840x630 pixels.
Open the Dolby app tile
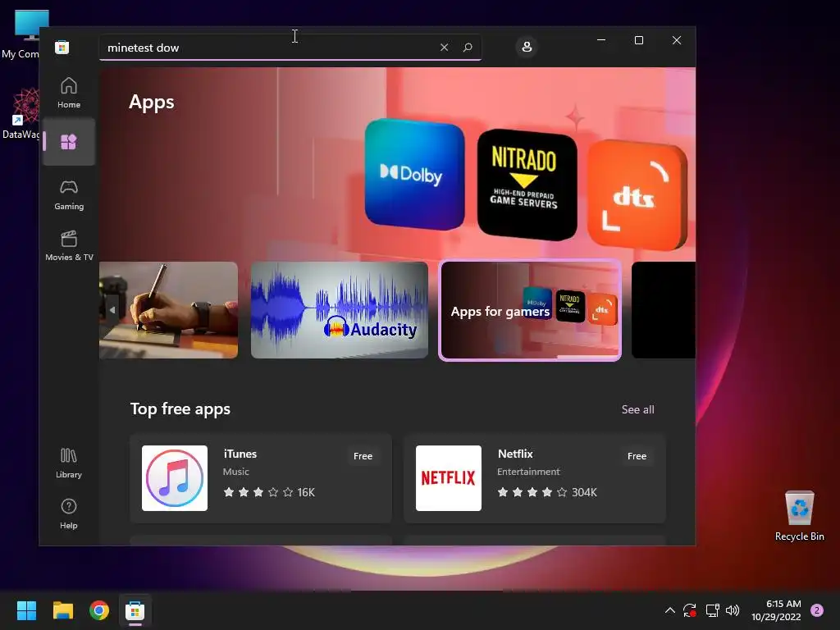414,174
